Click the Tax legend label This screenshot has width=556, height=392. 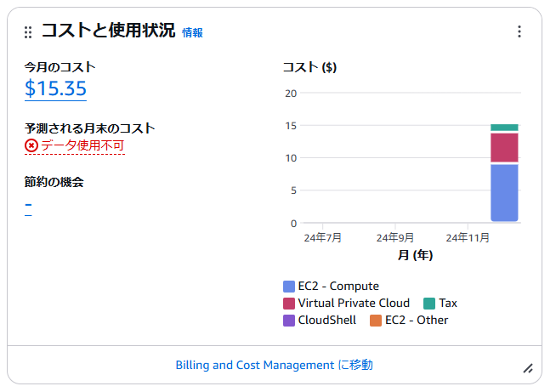(448, 303)
